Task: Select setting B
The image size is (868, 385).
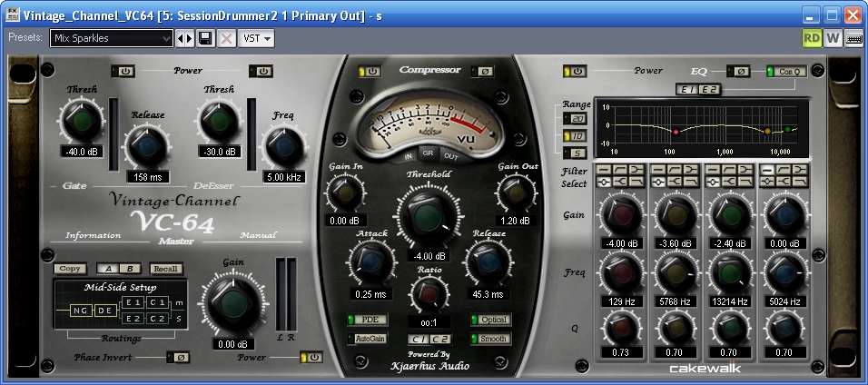Action: pyautogui.click(x=130, y=269)
